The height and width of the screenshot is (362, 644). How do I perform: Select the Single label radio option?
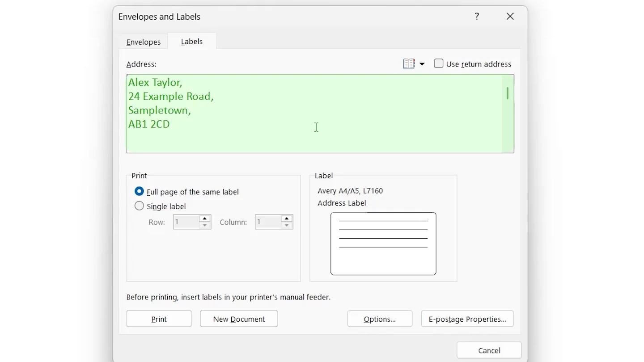[x=140, y=206]
